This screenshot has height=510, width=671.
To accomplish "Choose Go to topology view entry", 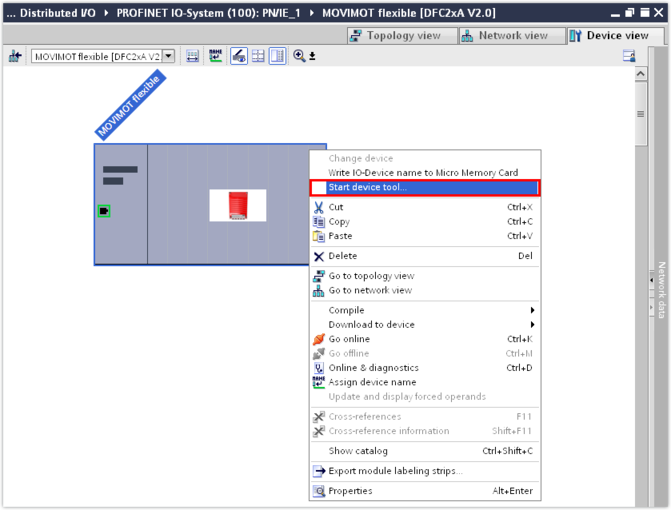I will (x=371, y=276).
